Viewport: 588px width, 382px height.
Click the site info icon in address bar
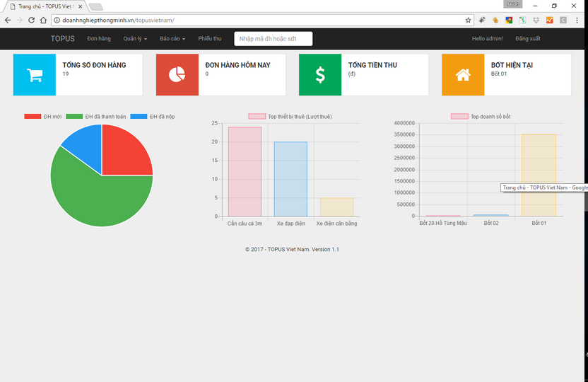click(x=57, y=21)
